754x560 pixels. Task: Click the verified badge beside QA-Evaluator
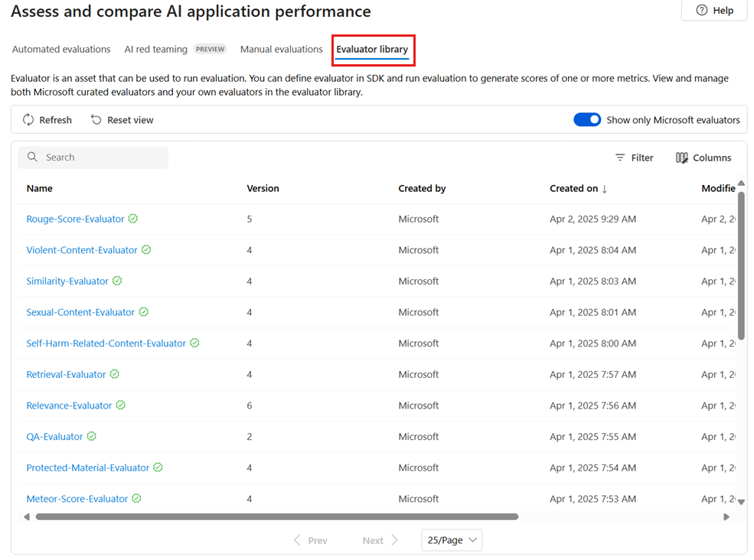pyautogui.click(x=91, y=436)
